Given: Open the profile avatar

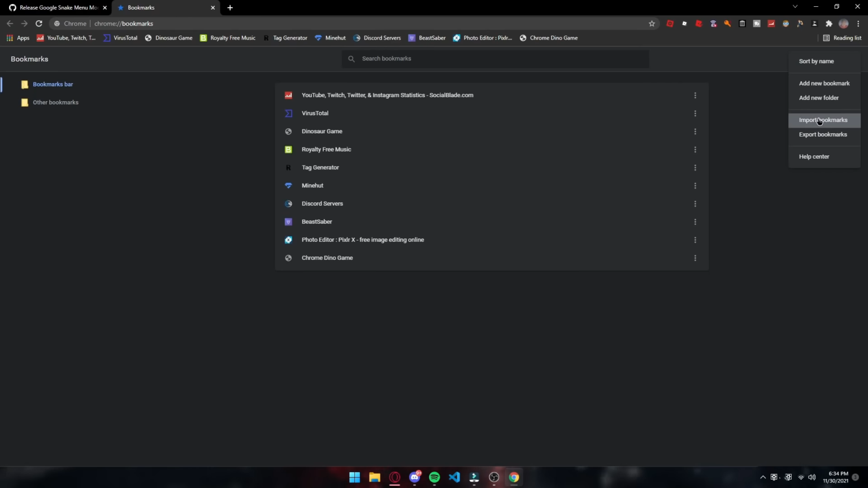Looking at the screenshot, I should tap(844, 24).
